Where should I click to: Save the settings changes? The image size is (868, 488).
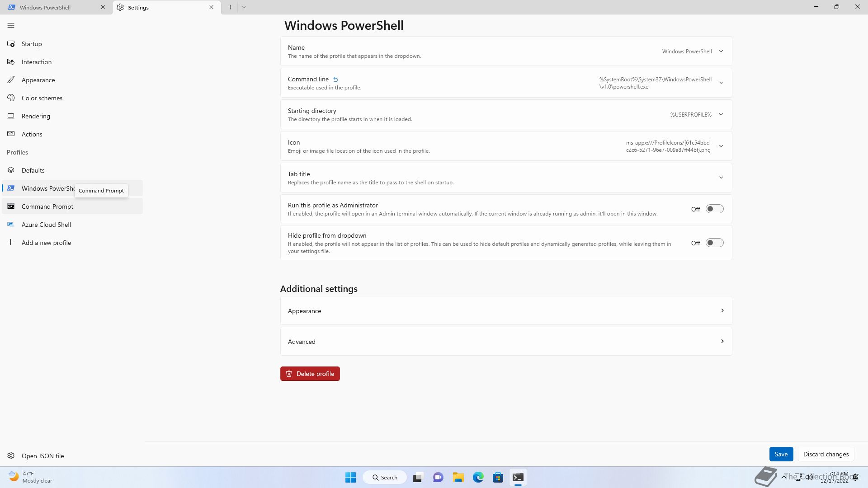click(x=781, y=454)
